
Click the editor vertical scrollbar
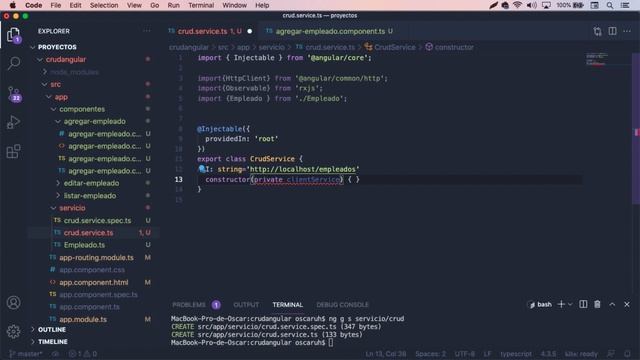636,129
